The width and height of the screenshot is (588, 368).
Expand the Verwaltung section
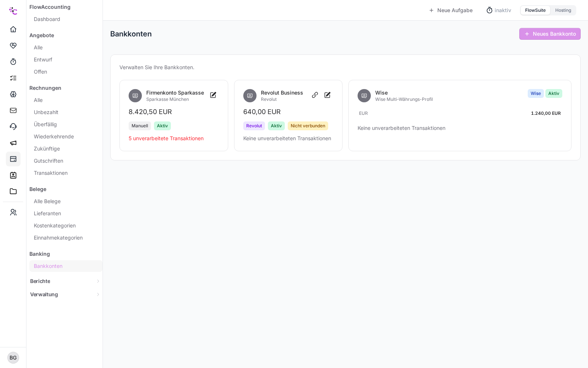point(65,294)
